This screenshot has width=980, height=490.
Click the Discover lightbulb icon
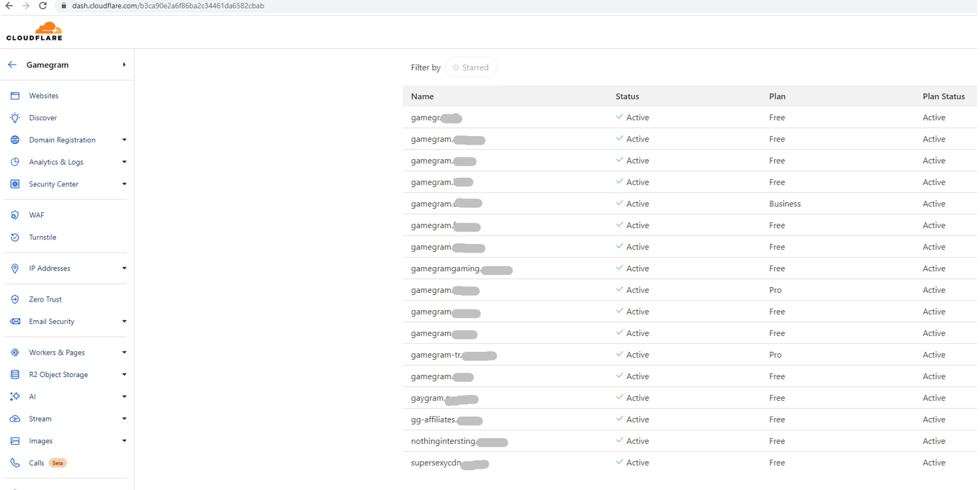[15, 118]
